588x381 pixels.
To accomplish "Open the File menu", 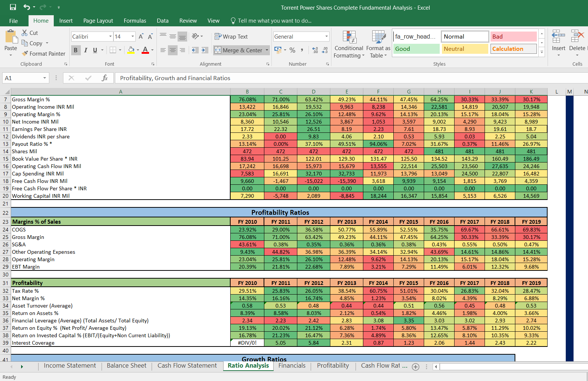I will pos(13,21).
